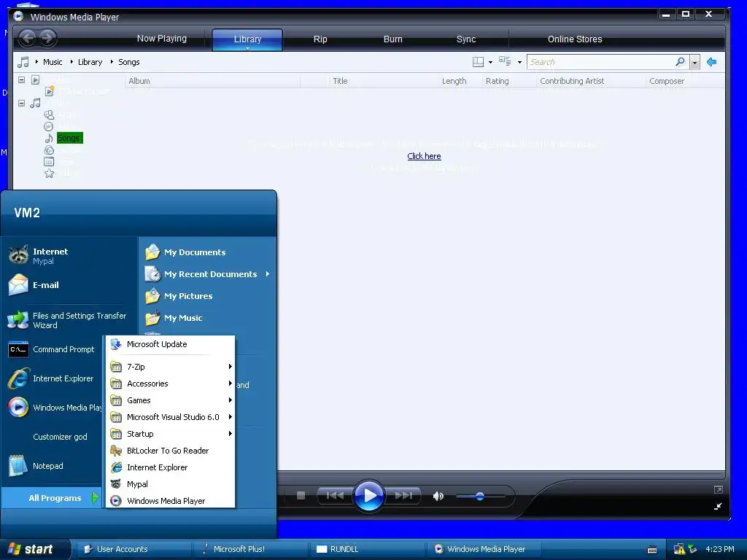Click the on-screen keyboard taskbar icon
The height and width of the screenshot is (560, 747).
pyautogui.click(x=652, y=550)
